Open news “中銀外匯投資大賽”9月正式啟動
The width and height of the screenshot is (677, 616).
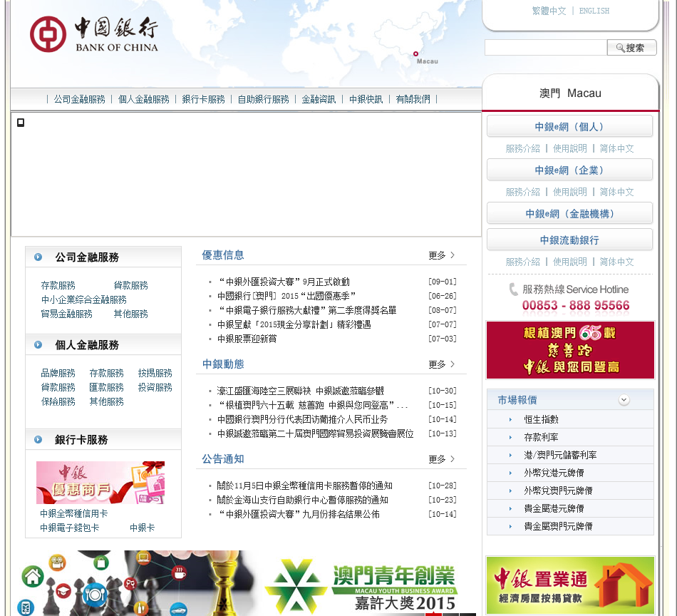click(284, 282)
